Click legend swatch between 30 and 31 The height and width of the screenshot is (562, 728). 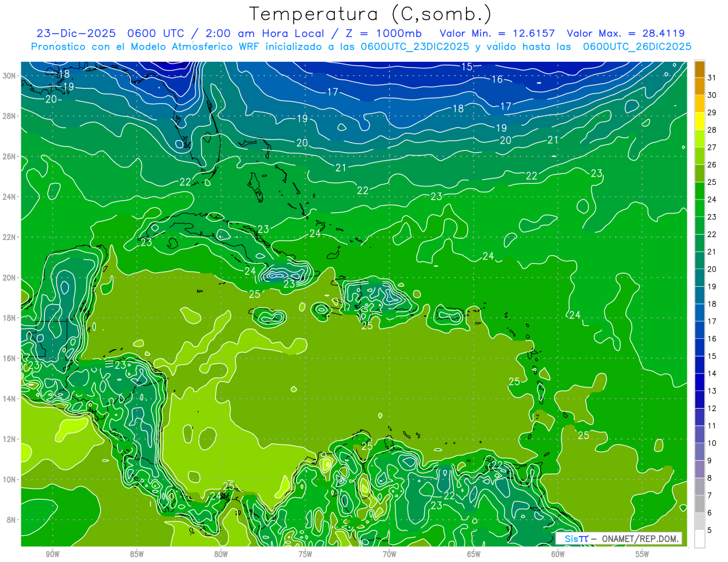[699, 86]
